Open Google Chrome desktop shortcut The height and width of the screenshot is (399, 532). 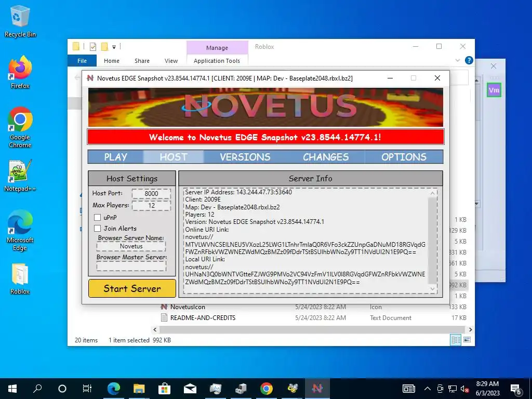click(x=20, y=127)
